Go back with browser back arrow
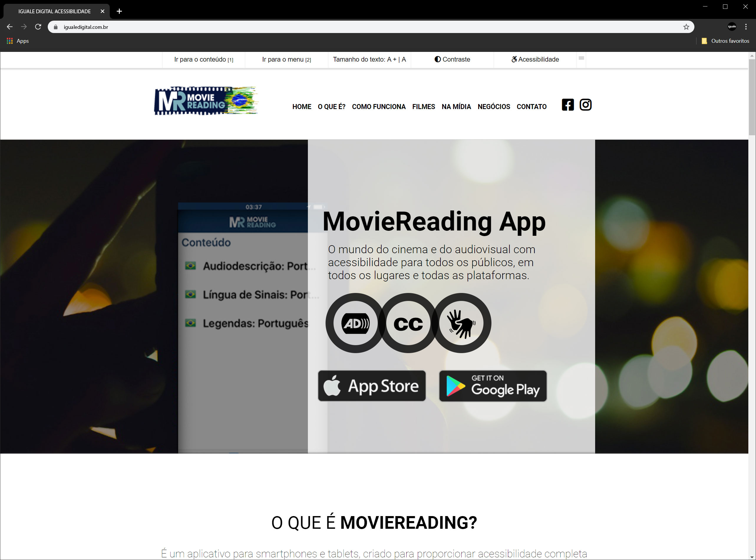This screenshot has width=756, height=560. [x=9, y=27]
